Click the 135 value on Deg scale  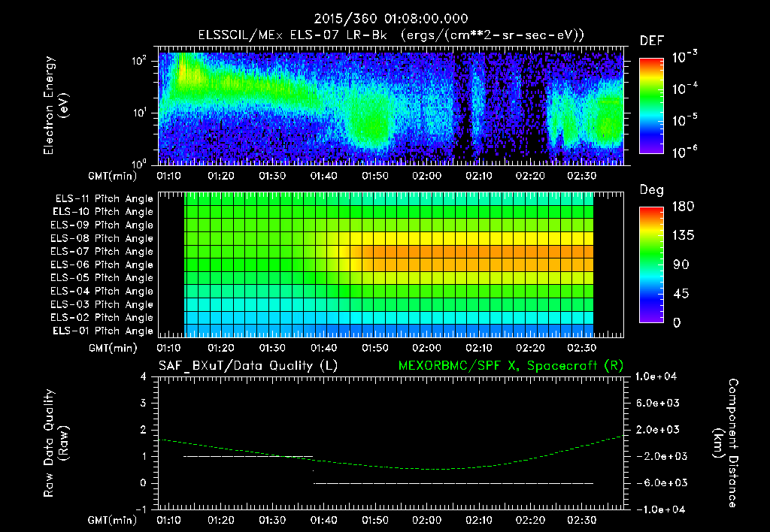(x=683, y=236)
